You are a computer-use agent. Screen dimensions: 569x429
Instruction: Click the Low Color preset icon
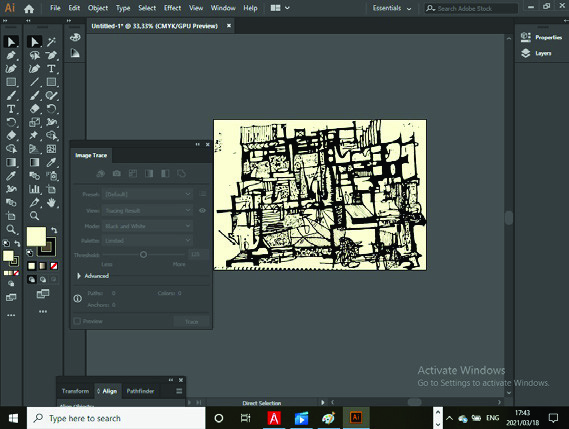(x=133, y=173)
